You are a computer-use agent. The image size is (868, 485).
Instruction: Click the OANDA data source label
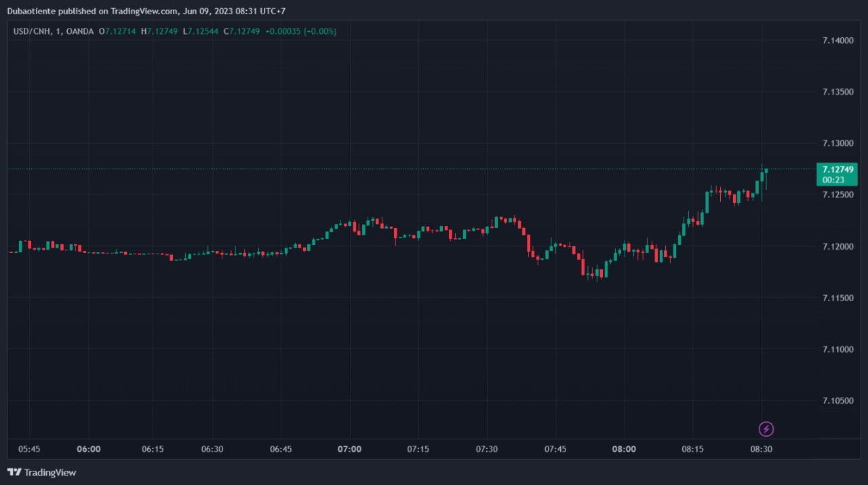tap(80, 31)
